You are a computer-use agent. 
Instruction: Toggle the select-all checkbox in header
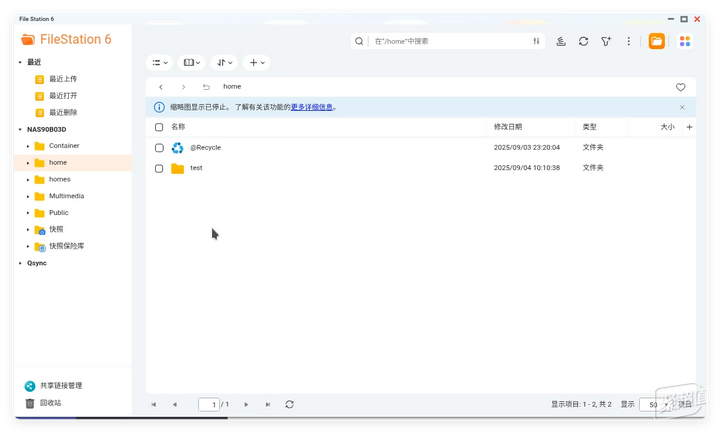[159, 127]
